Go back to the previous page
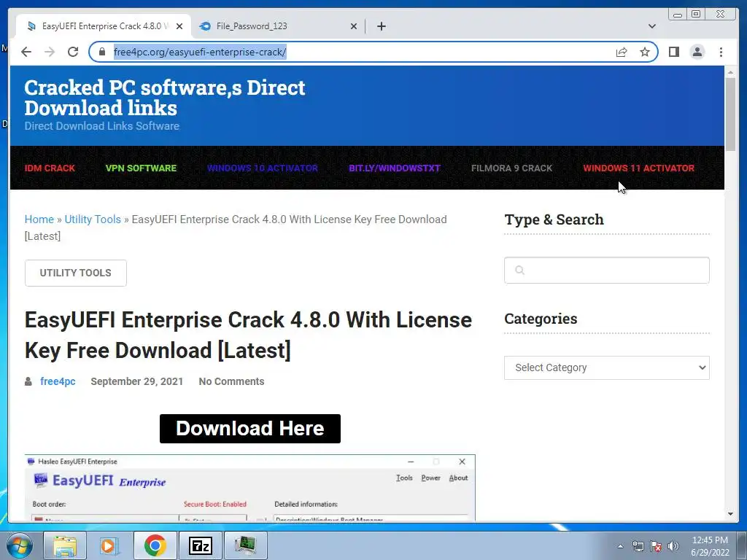Image resolution: width=747 pixels, height=560 pixels. click(x=26, y=52)
